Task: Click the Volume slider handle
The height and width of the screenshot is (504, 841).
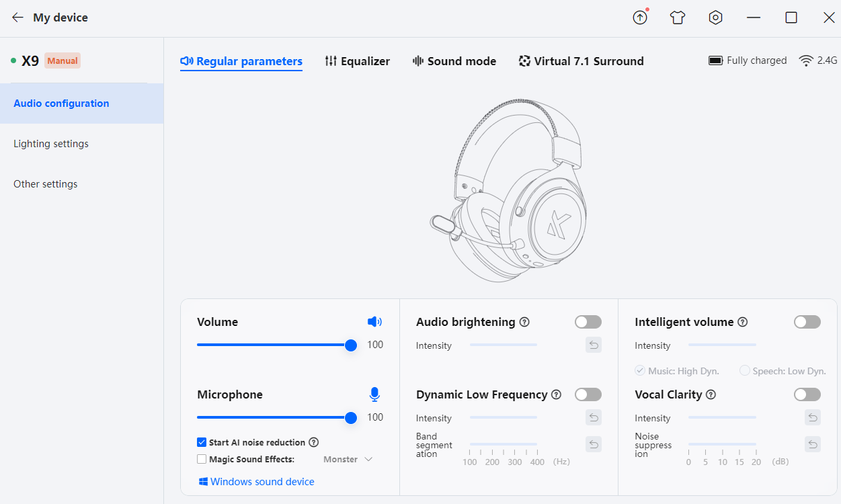Action: tap(350, 345)
